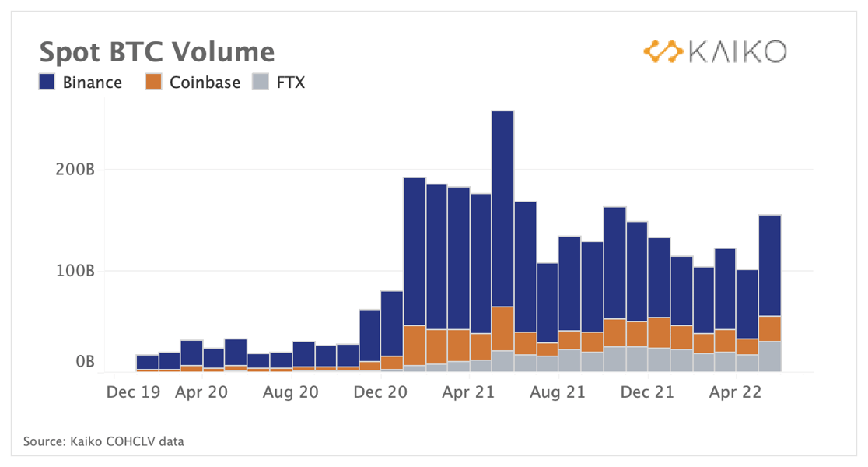Toggle the Coinbase legend label

pyautogui.click(x=205, y=83)
